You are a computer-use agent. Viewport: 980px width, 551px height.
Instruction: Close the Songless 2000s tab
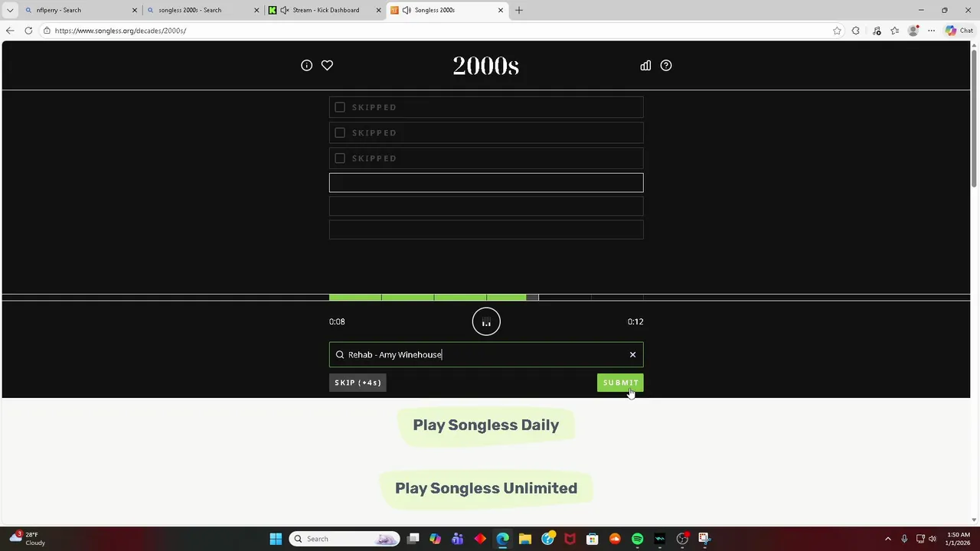[501, 10]
